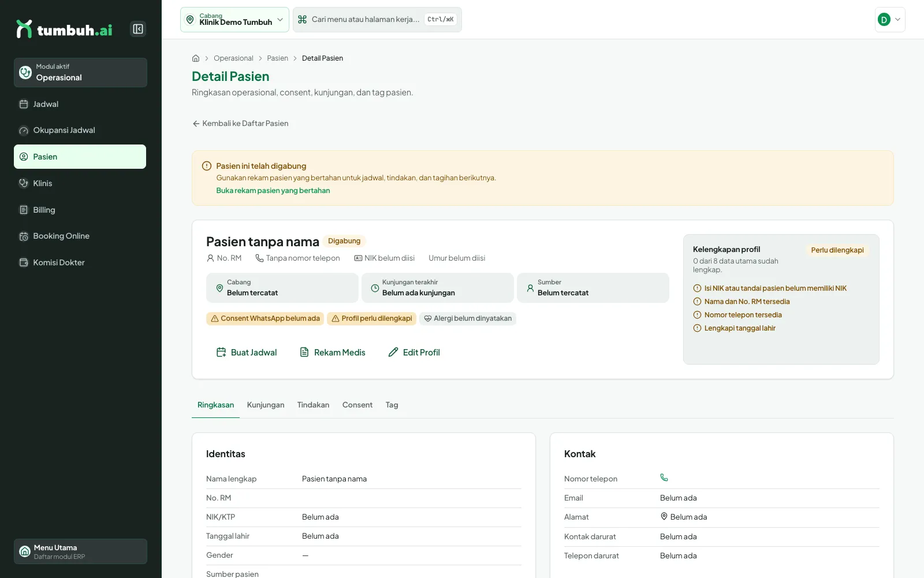924x578 pixels.
Task: Click Alergi belum dinyatakan badge
Action: [468, 318]
